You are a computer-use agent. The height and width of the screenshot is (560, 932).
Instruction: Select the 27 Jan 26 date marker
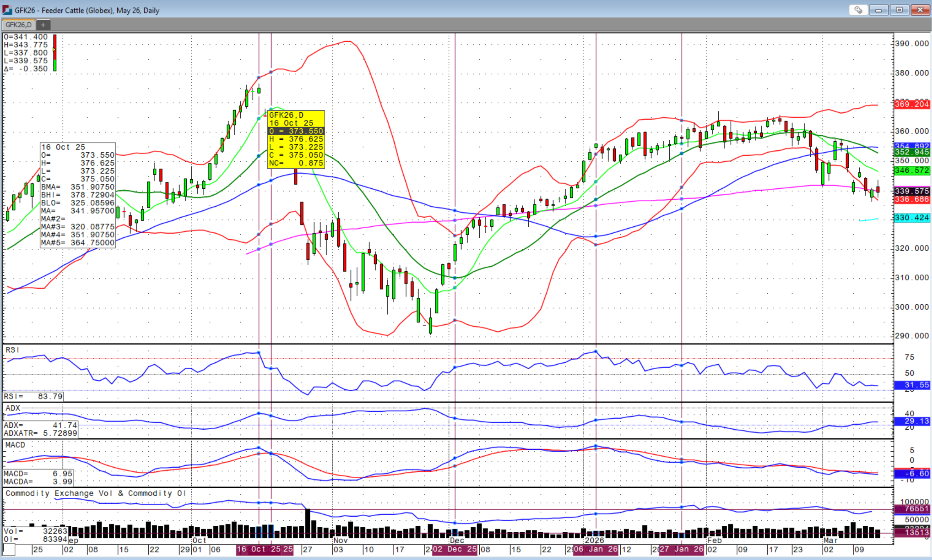(682, 549)
